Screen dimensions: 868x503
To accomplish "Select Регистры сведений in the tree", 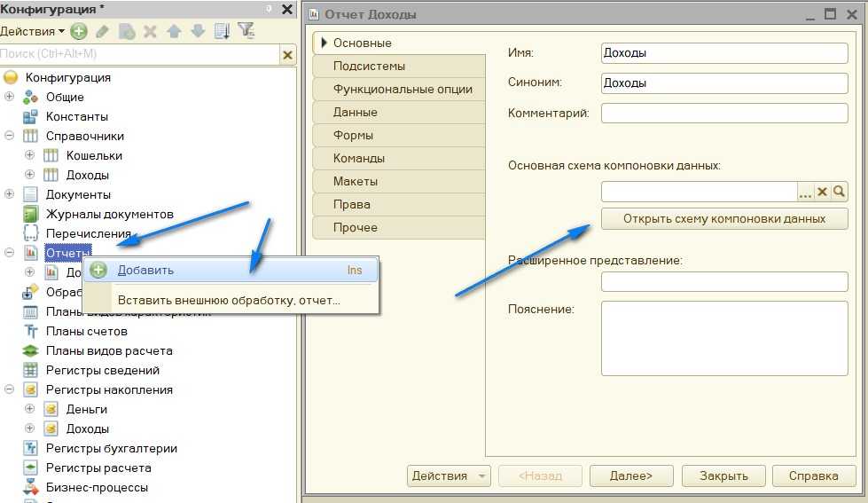I will point(103,370).
